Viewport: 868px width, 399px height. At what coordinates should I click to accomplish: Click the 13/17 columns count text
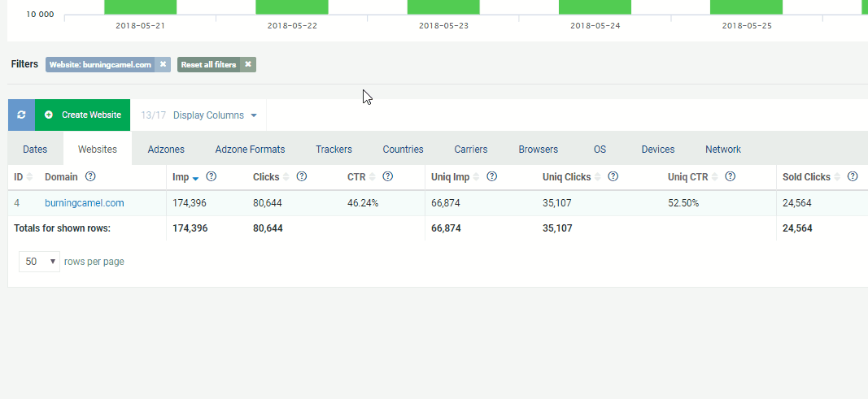point(153,115)
